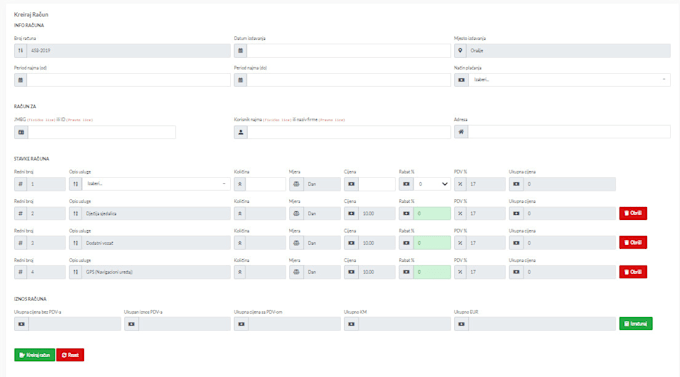
Task: Click the green Kreiraj račun button
Action: click(35, 355)
